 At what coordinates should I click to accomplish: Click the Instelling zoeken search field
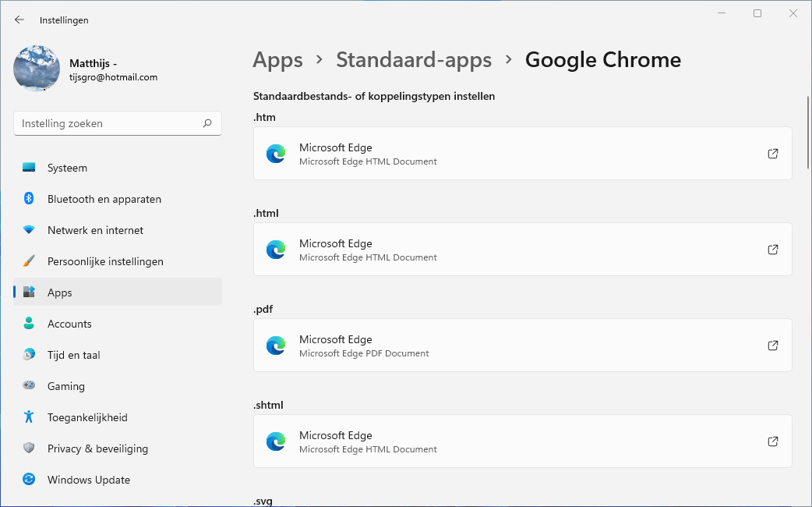click(109, 123)
